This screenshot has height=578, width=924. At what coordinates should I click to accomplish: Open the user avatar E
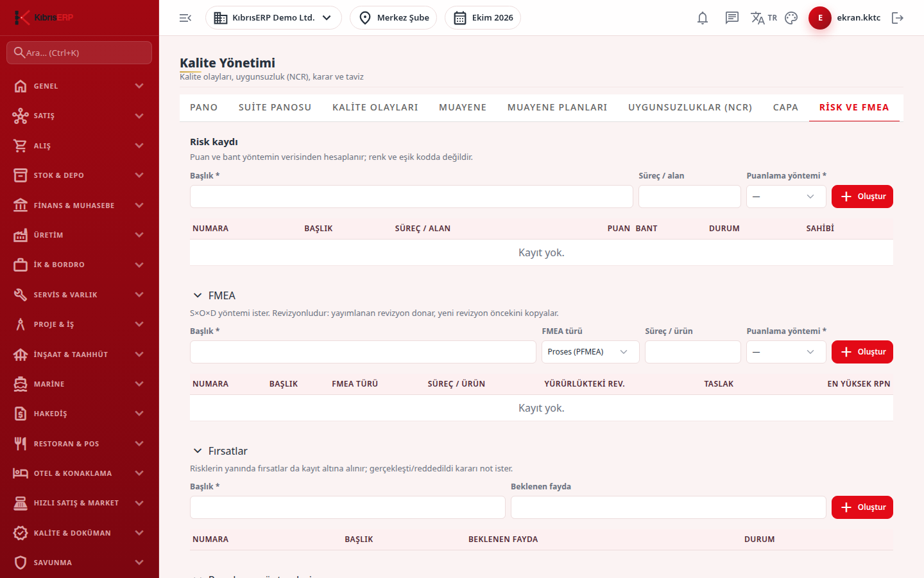coord(820,18)
